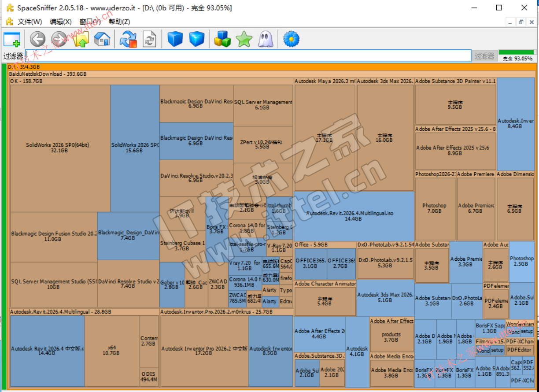Viewport: 539px width, 392px height.
Task: Click the green star icon
Action: (244, 39)
